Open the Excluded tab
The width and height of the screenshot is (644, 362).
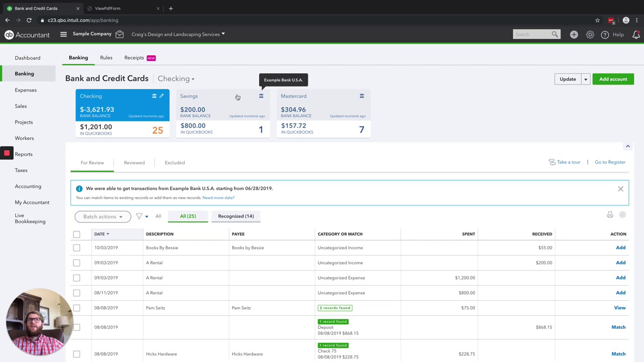click(x=175, y=162)
